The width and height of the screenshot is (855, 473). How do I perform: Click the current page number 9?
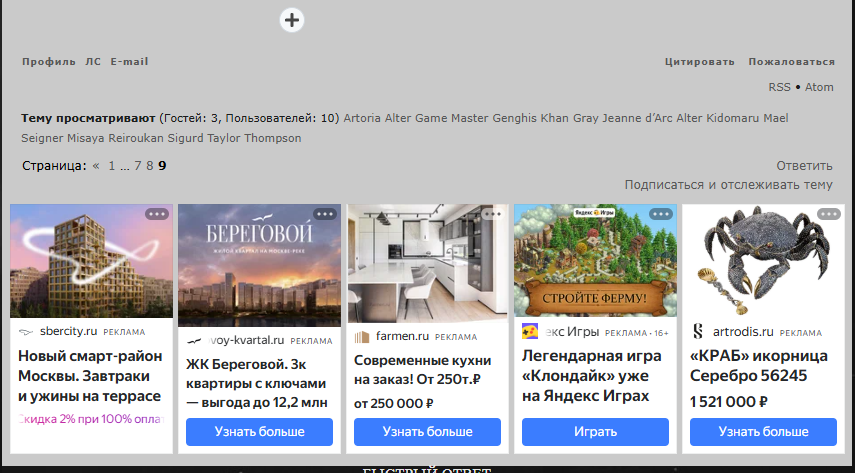(x=162, y=165)
